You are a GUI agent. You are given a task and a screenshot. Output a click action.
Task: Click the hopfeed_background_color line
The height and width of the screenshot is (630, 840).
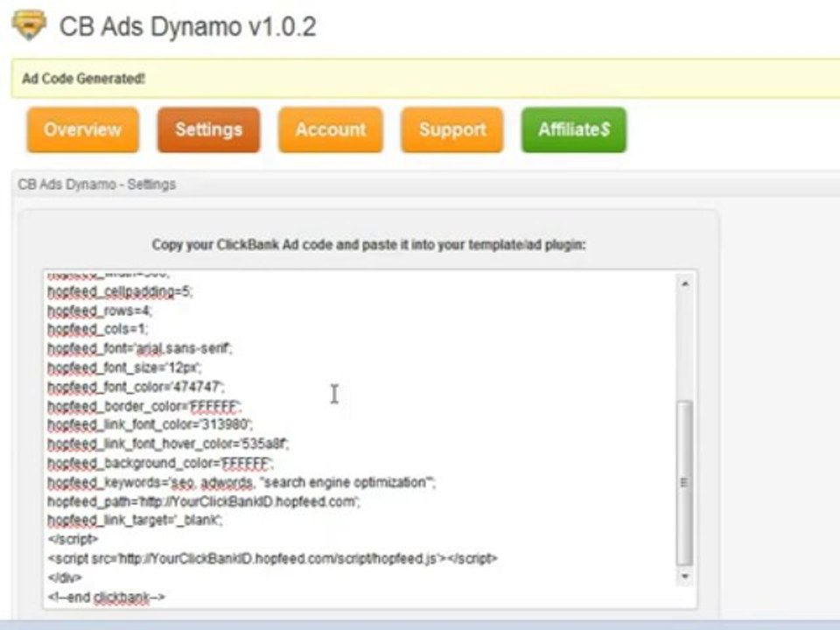(160, 464)
